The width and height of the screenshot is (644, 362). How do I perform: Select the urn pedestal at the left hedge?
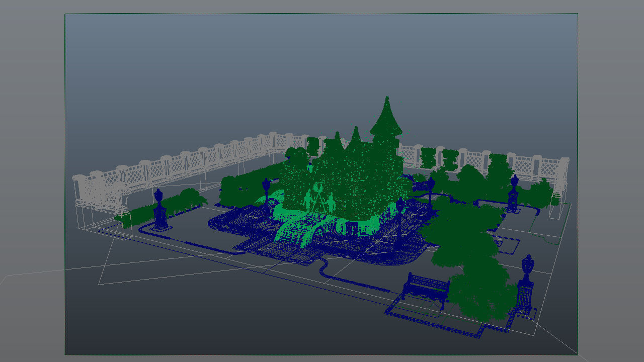pos(159,209)
